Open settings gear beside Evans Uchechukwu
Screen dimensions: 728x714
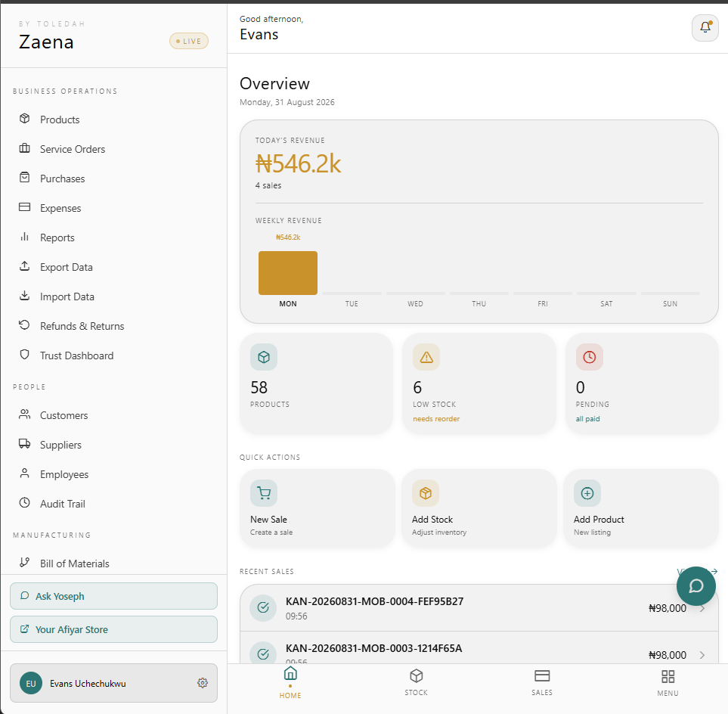[203, 683]
